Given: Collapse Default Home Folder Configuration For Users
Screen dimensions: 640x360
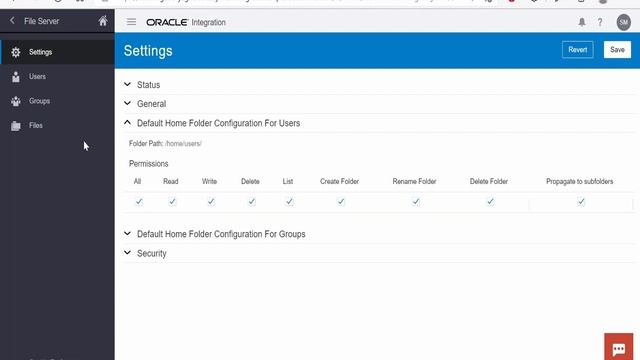Looking at the screenshot, I should [x=127, y=122].
